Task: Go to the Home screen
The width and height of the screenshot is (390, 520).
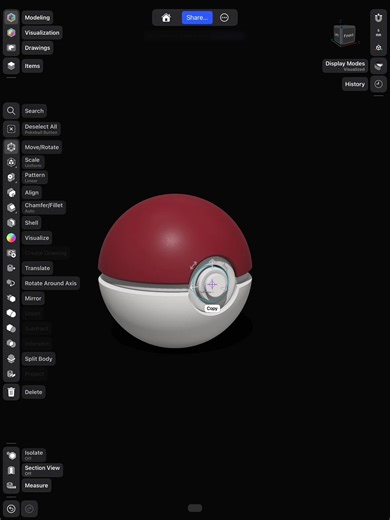Action: coord(166,18)
